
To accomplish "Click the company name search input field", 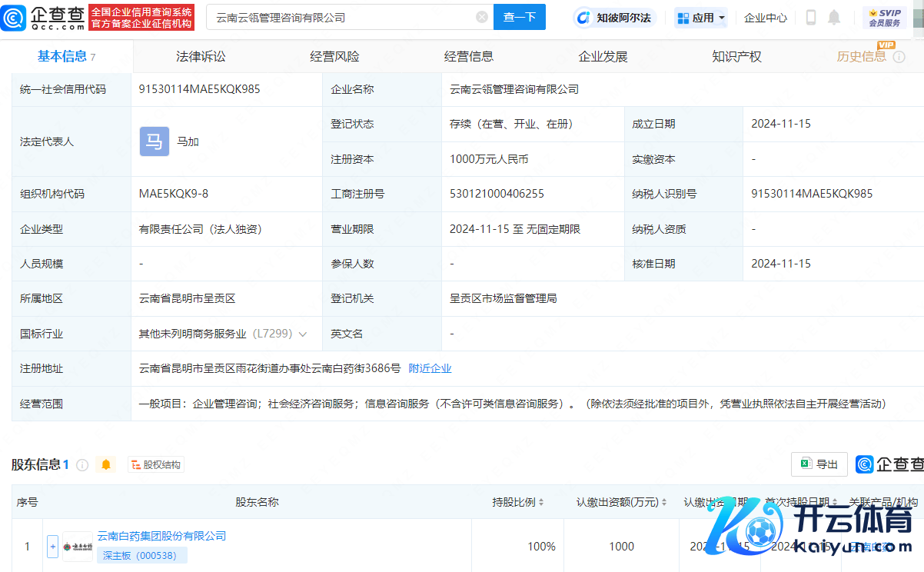I will click(338, 17).
